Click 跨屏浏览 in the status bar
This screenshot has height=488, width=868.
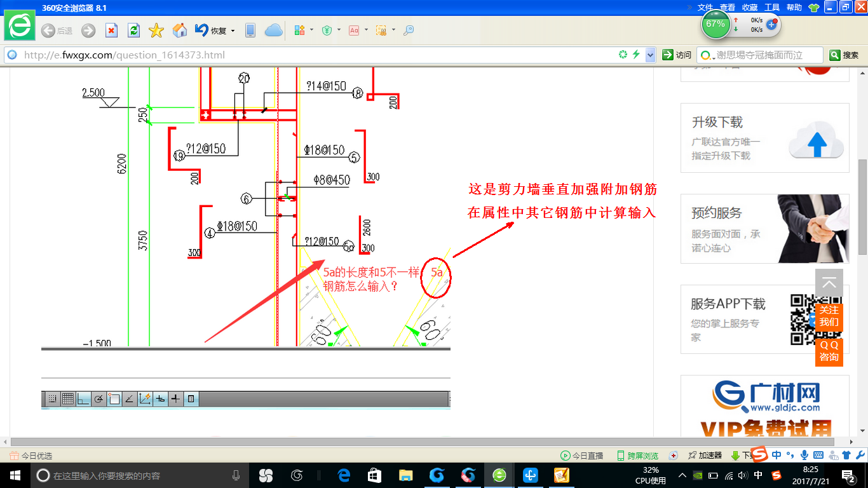click(637, 456)
